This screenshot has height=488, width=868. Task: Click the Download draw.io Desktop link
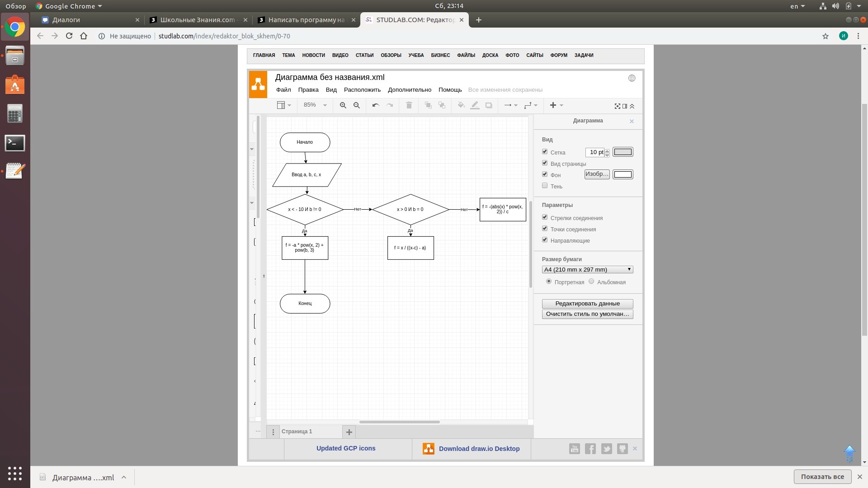click(x=479, y=449)
